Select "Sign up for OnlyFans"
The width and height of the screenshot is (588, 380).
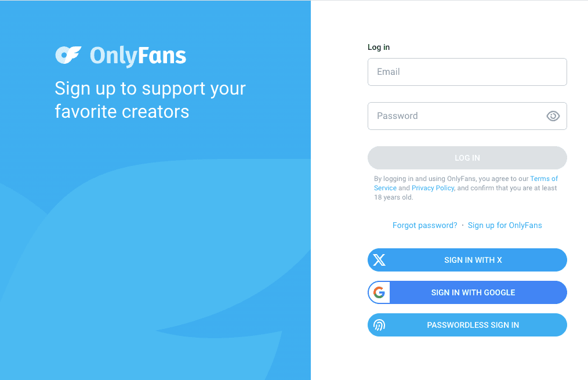point(504,225)
